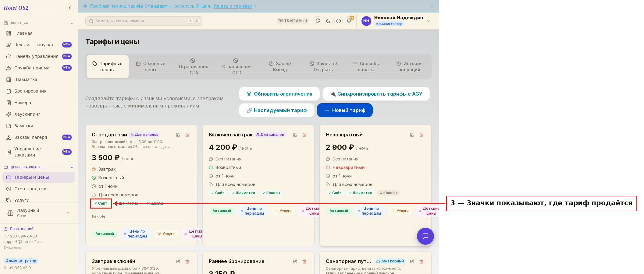Viewport: 644px width, 274px height.
Task: Delete the Включён завтрак tariff
Action: (x=304, y=135)
